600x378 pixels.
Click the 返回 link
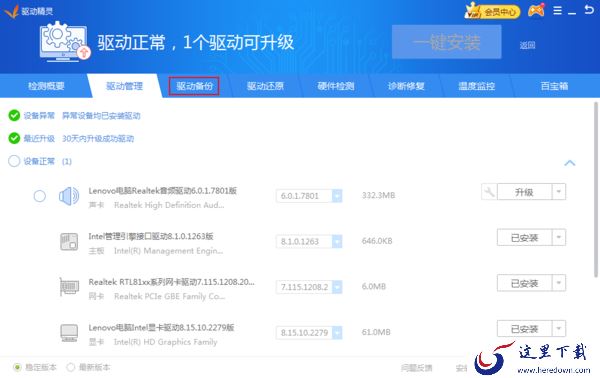point(527,46)
